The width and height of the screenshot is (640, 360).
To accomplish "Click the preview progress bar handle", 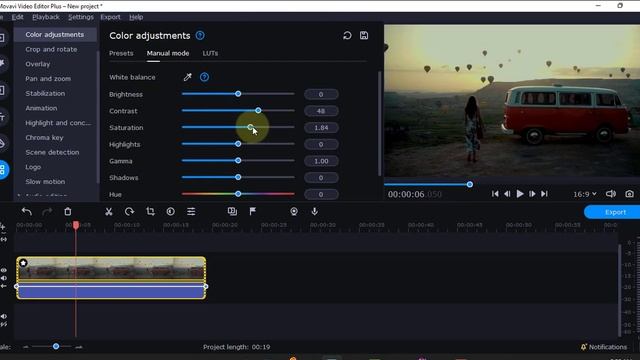I will (x=470, y=184).
